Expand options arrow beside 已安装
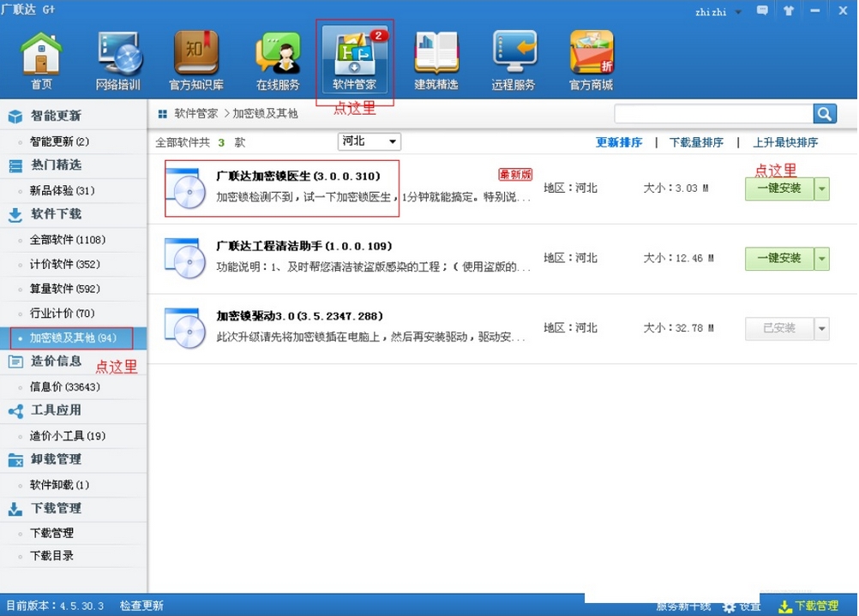 pyautogui.click(x=822, y=328)
